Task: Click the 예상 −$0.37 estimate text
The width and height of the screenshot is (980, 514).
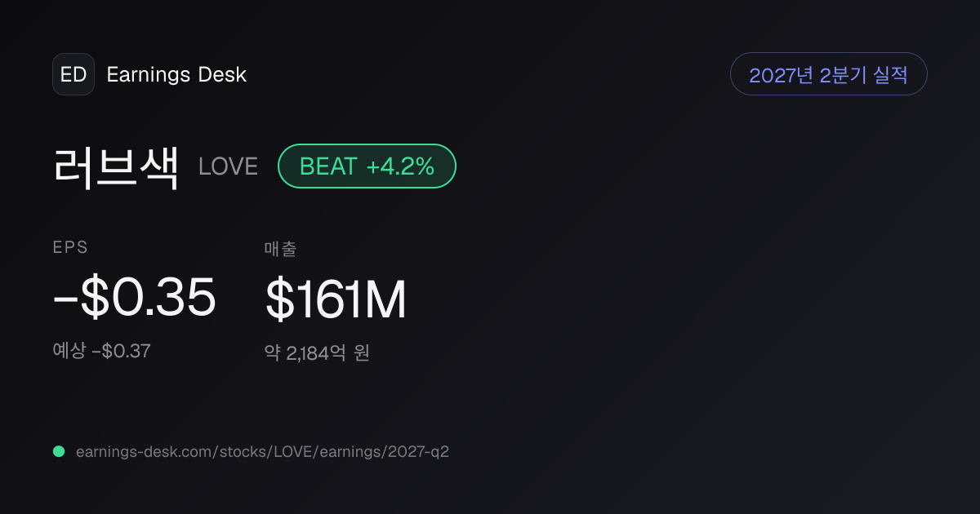Action: 102,352
